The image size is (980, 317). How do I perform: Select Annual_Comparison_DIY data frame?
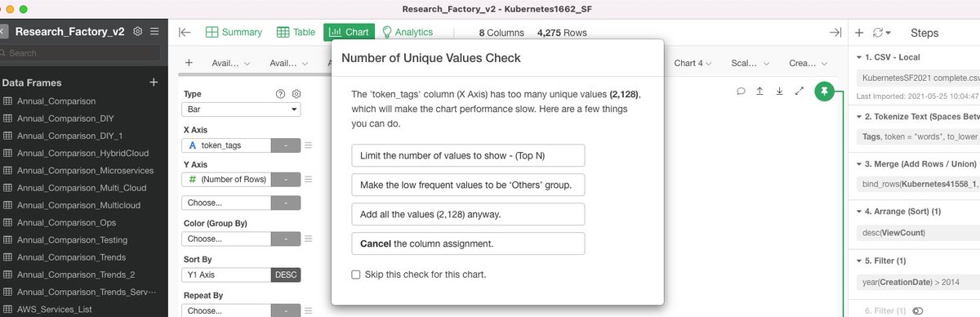point(66,118)
